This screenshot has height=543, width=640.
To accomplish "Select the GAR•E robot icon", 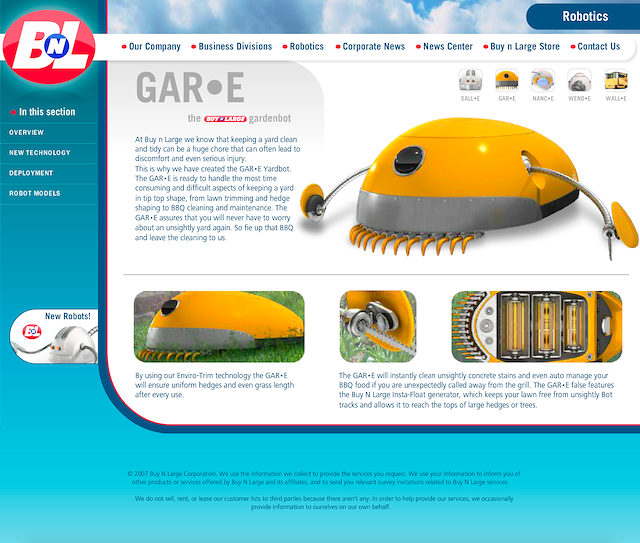I will pyautogui.click(x=507, y=85).
